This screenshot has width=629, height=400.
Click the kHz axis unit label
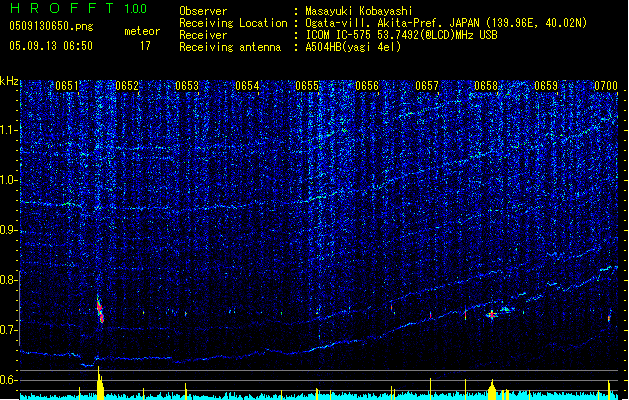(x=9, y=81)
